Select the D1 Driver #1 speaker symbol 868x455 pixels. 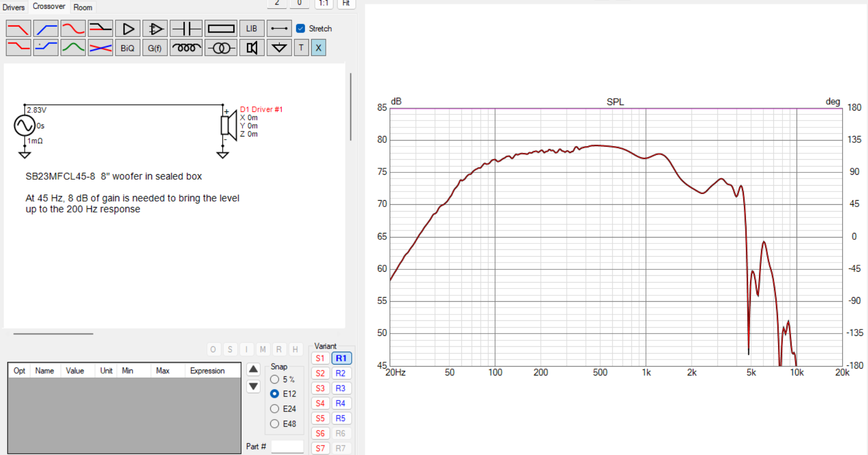[x=228, y=126]
